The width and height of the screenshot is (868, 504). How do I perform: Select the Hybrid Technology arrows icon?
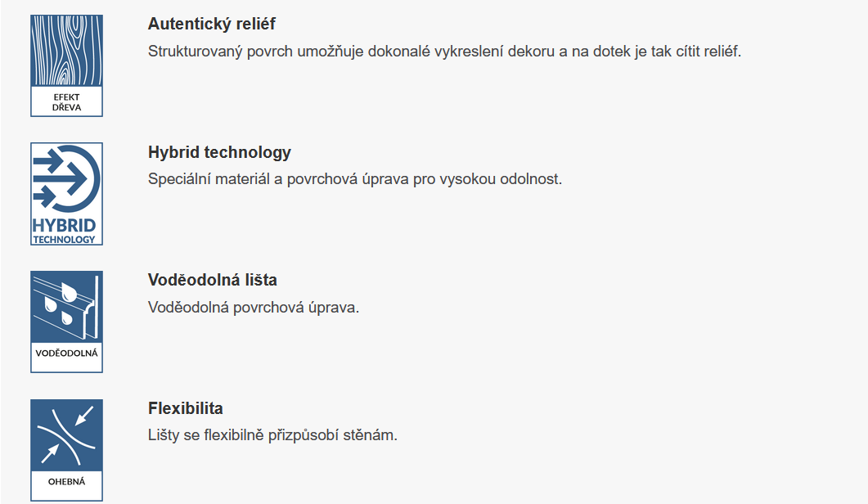66,194
